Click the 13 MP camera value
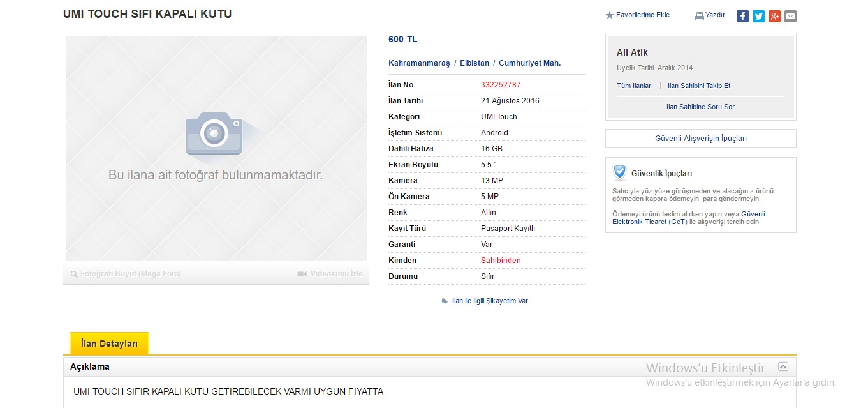This screenshot has width=868, height=408. click(492, 181)
